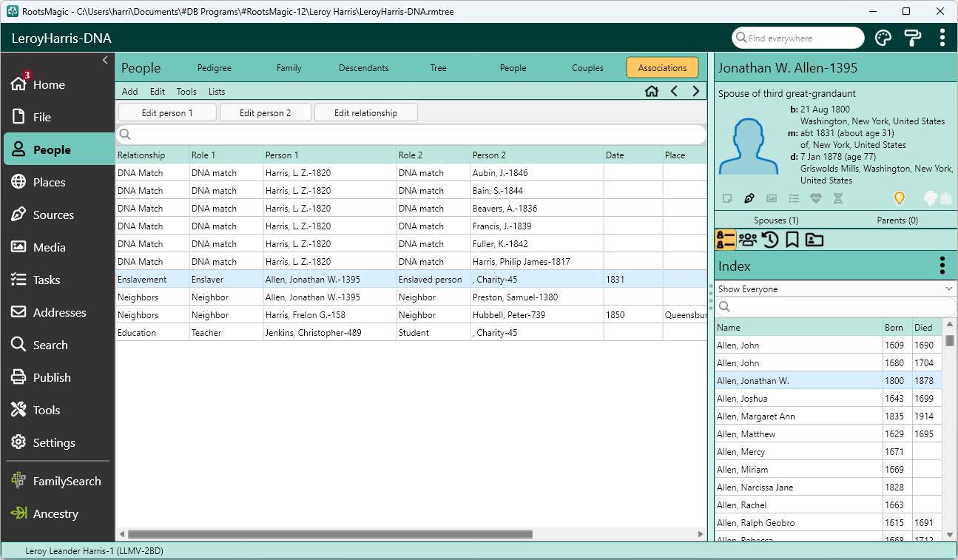This screenshot has width=958, height=560.
Task: Select the Education Teacher Jenkins, Christopher-489 row
Action: (x=411, y=333)
